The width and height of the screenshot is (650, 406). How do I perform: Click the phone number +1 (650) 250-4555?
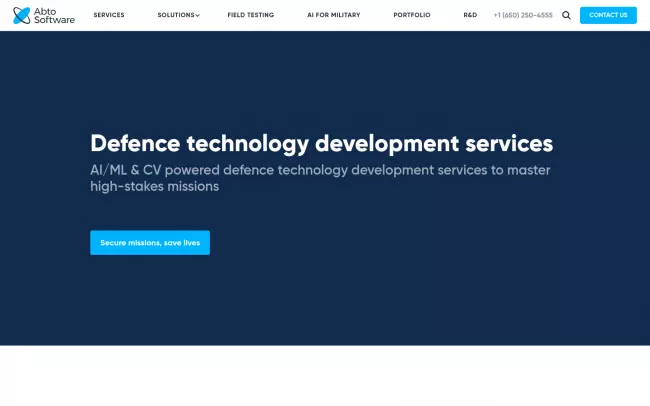[x=523, y=16]
